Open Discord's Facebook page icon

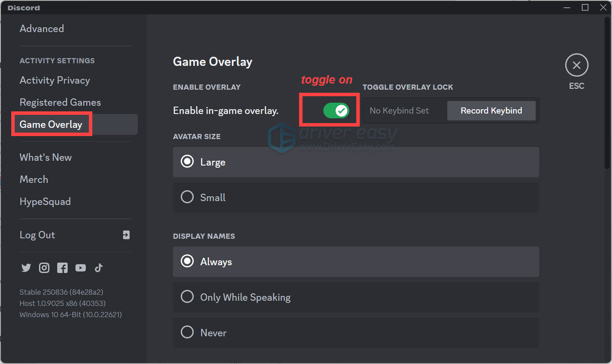62,268
